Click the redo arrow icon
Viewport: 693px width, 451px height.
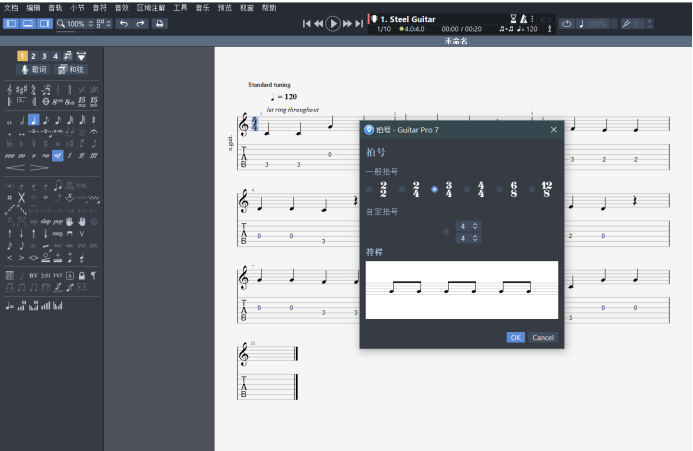140,23
